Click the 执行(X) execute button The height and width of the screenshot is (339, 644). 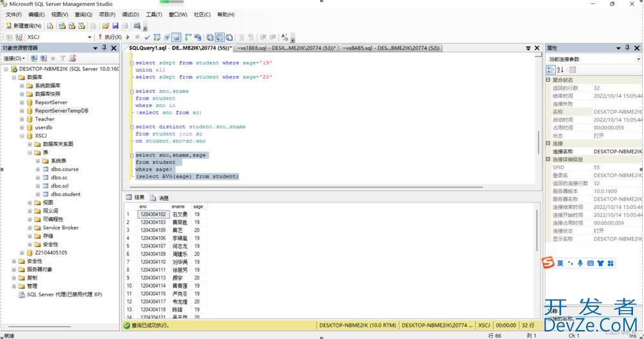(x=109, y=37)
